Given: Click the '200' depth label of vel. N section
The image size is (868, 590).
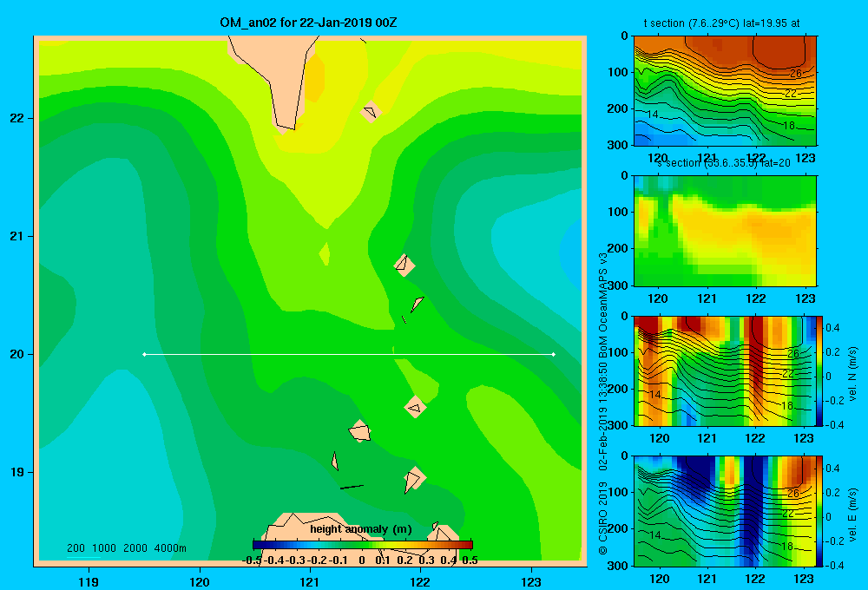Looking at the screenshot, I should pos(620,389).
